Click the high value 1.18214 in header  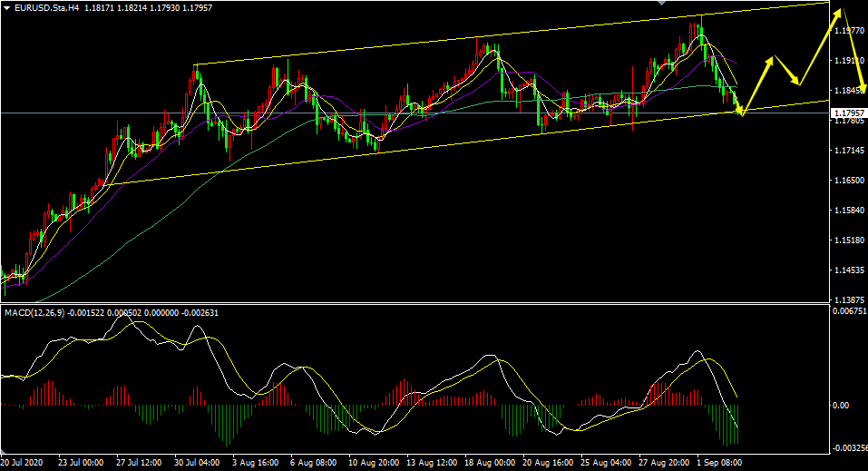tap(132, 8)
